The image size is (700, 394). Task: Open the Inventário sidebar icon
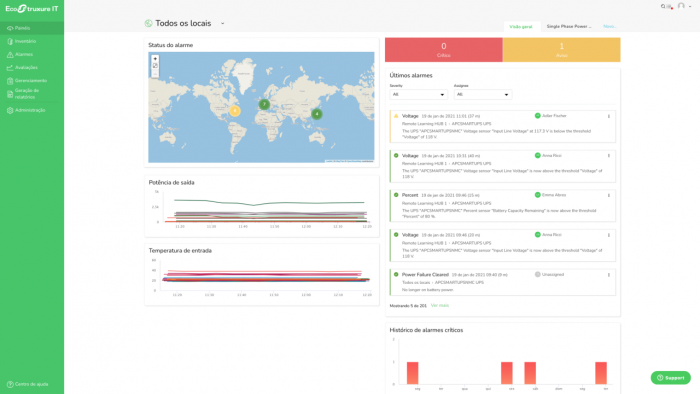(10, 41)
